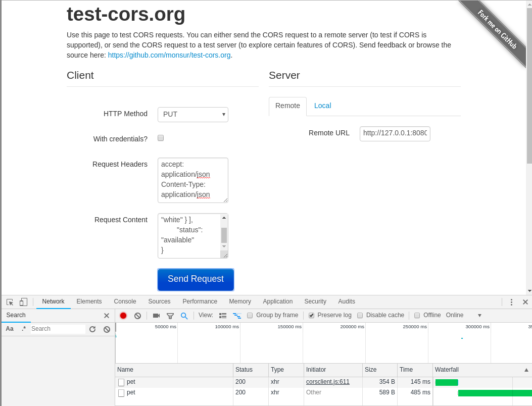Viewport: 532px width, 406px height.
Task: Toggle the device toolbar icon
Action: point(23,302)
